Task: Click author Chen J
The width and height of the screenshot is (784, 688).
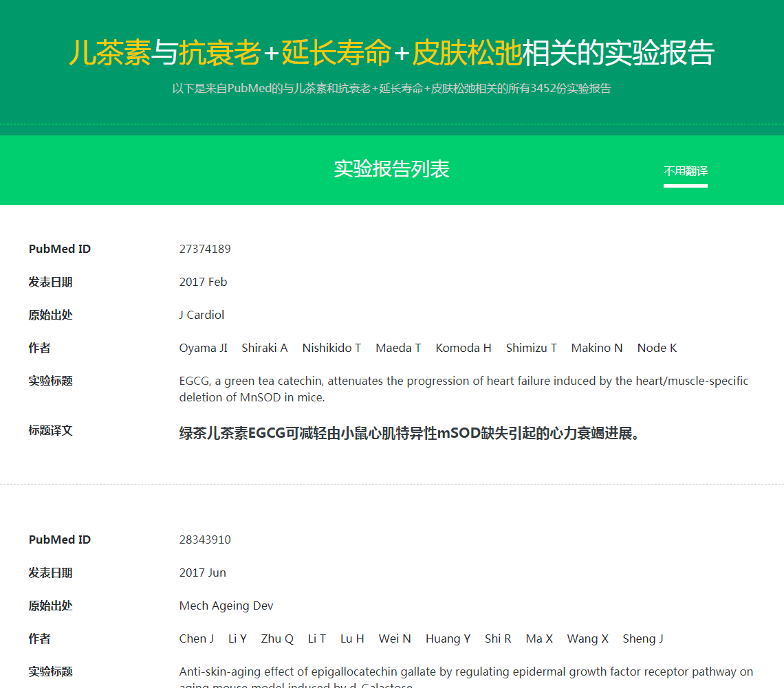Action: 196,639
